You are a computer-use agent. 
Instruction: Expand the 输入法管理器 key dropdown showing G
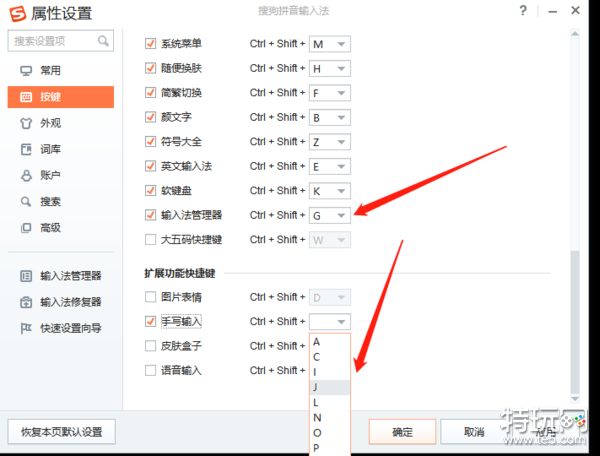tap(341, 215)
